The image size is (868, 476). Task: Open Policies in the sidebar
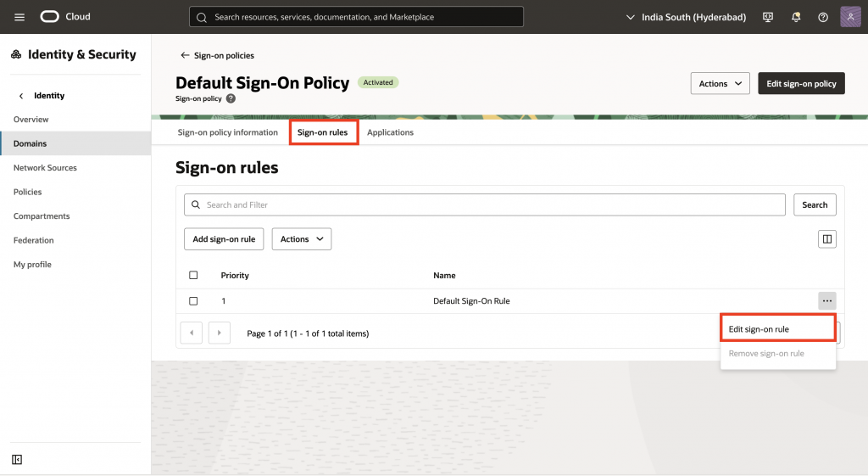click(x=28, y=192)
